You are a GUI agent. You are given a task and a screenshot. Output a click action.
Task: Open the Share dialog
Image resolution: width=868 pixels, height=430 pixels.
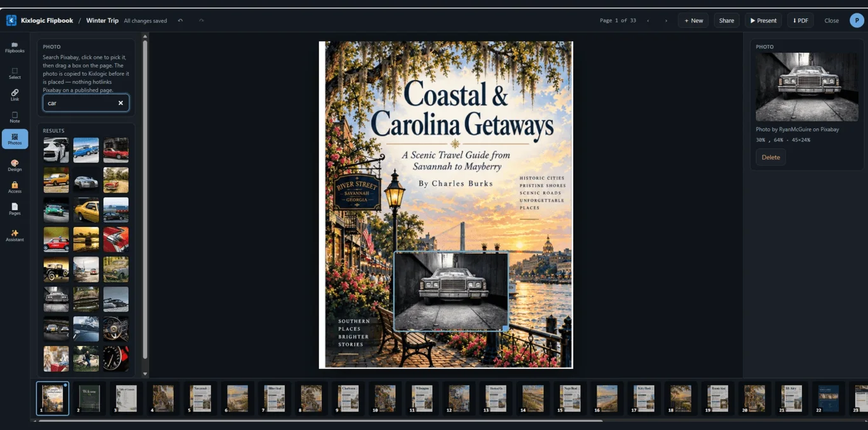726,20
